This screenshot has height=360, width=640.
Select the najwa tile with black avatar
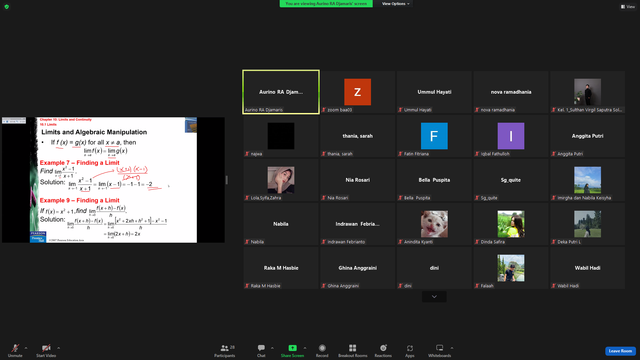coord(281,136)
